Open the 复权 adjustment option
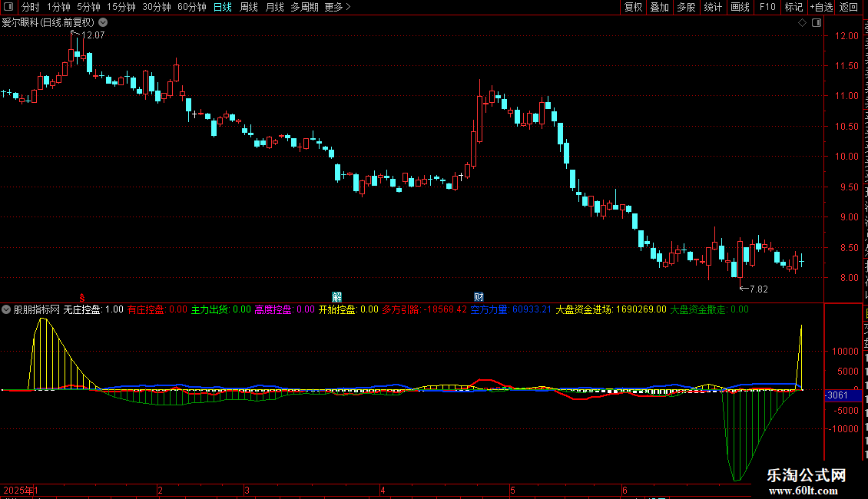 coord(633,7)
